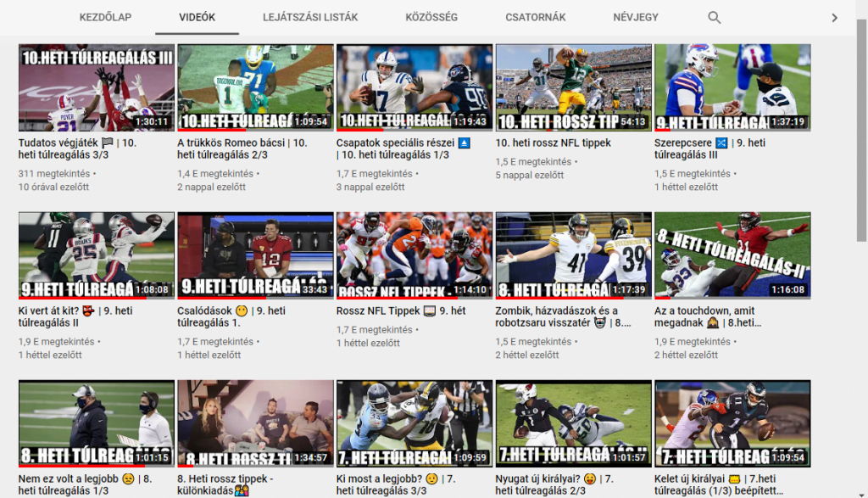The image size is (868, 498).
Task: Click the '10. heti rossz NFL tippek' title
Action: click(x=553, y=143)
